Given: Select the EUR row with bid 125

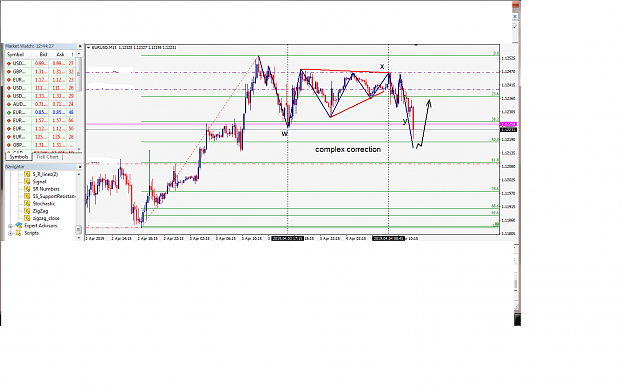Looking at the screenshot, I should coord(40,137).
